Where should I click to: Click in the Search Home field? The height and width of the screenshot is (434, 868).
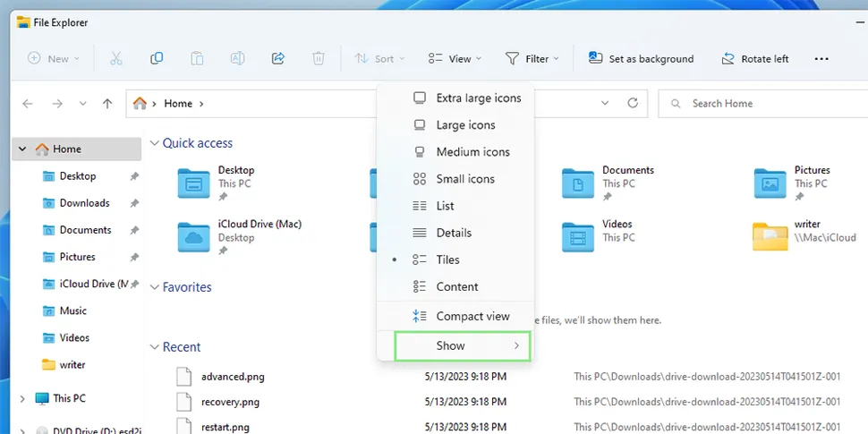click(x=762, y=104)
